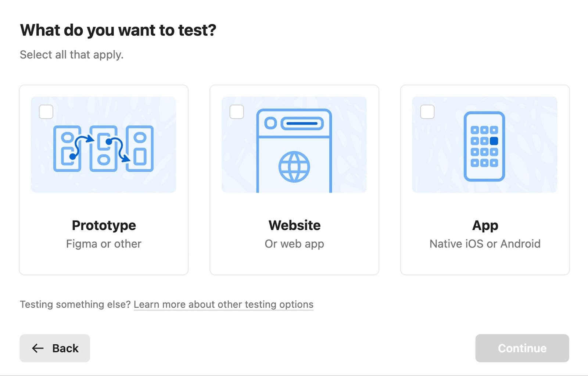Open the other testing options link
588x376 pixels.
pyautogui.click(x=223, y=305)
